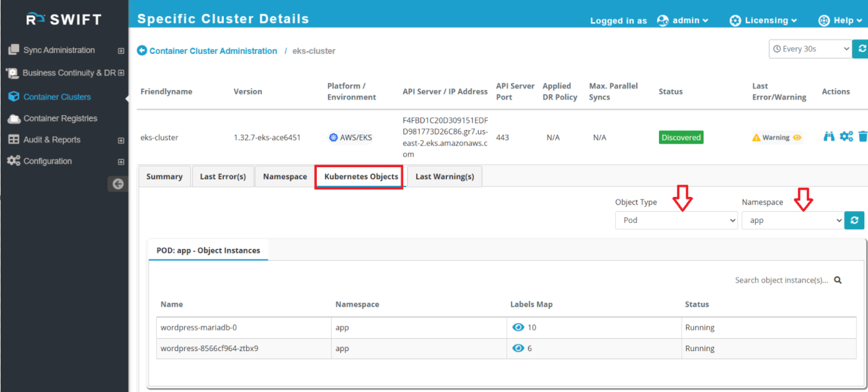Select the POD: app - Object Instances tab

[208, 250]
